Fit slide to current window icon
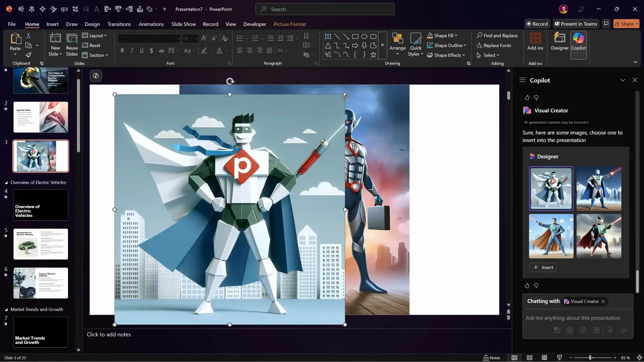 (639, 358)
